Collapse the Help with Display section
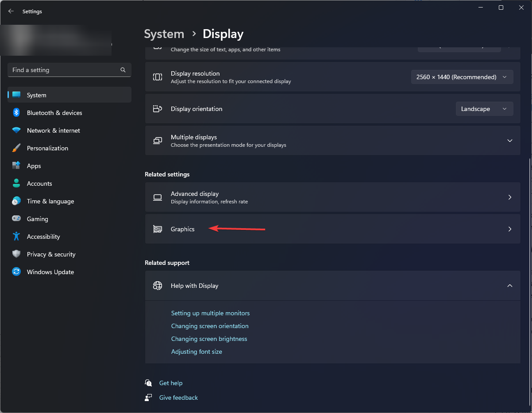 point(509,286)
